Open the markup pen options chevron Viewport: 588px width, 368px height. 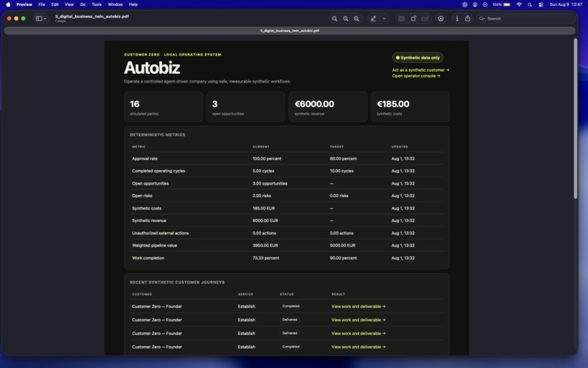point(384,18)
